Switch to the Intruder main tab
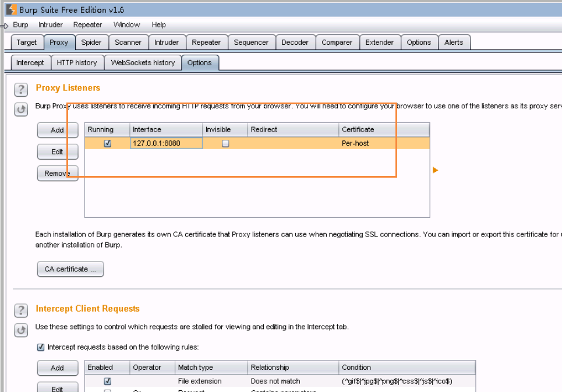562x392 pixels. coord(167,43)
